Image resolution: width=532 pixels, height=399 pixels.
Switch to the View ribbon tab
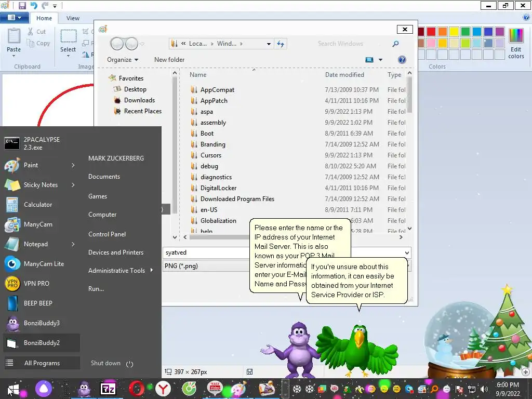[73, 18]
